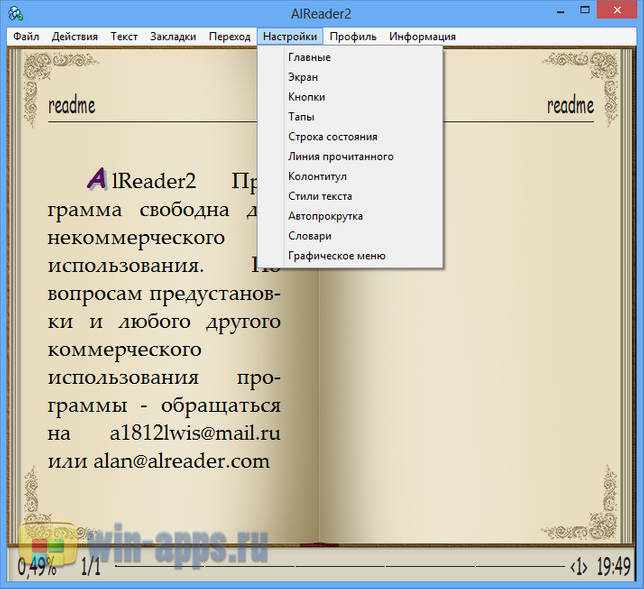The width and height of the screenshot is (644, 589).
Task: Open the Информация menu
Action: (x=422, y=37)
